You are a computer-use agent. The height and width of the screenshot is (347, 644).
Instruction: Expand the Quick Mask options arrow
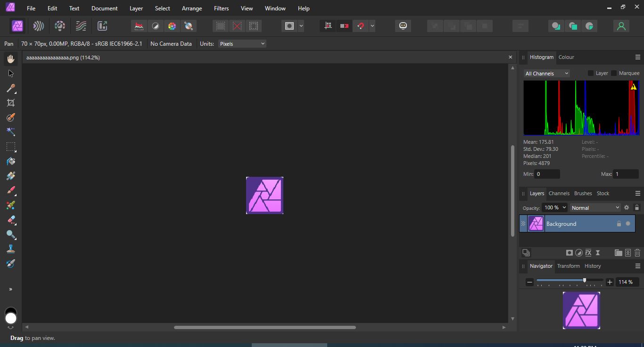(x=301, y=26)
